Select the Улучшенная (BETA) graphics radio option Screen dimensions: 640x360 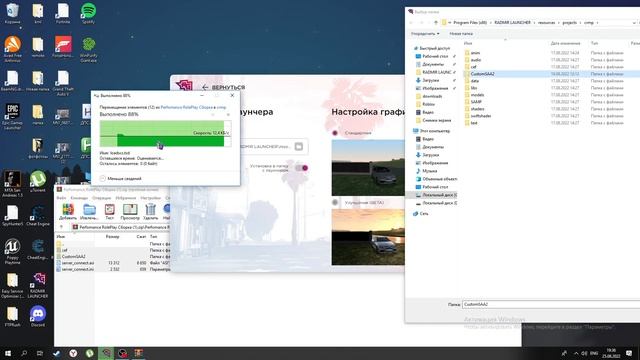coord(335,202)
